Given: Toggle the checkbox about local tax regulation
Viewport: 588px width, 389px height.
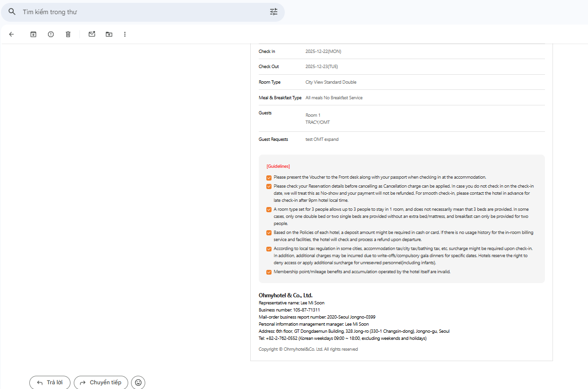Looking at the screenshot, I should (269, 249).
